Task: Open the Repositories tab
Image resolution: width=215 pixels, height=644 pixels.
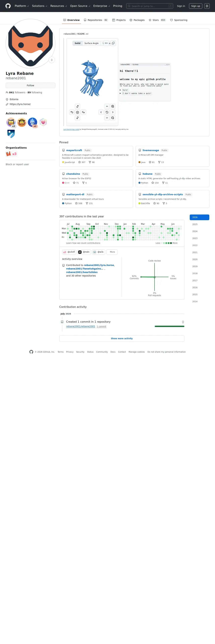Action: [x=96, y=20]
